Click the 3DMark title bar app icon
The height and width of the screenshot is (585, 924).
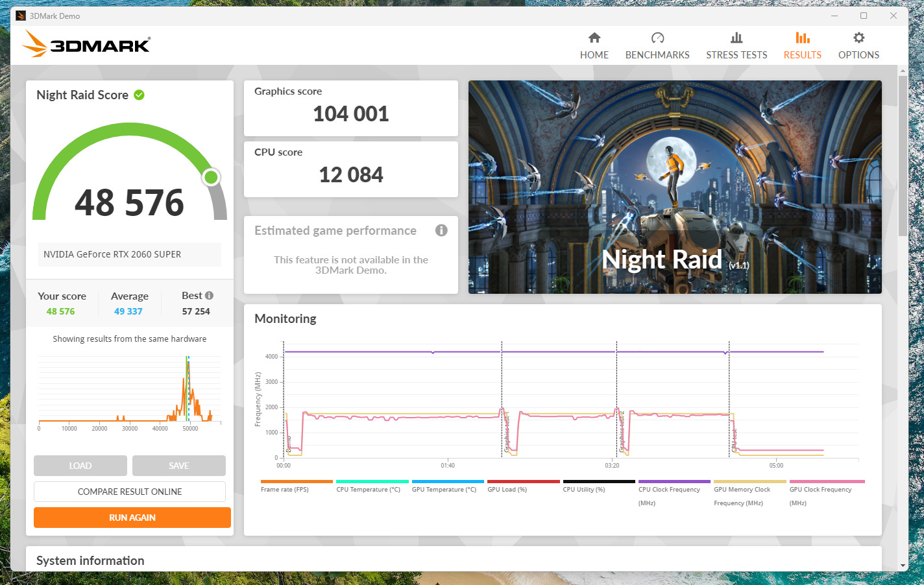21,16
